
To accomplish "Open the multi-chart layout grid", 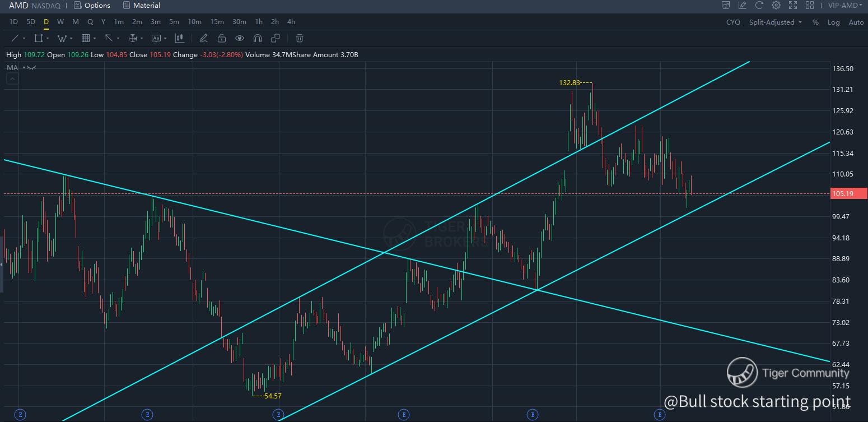I will click(x=810, y=6).
